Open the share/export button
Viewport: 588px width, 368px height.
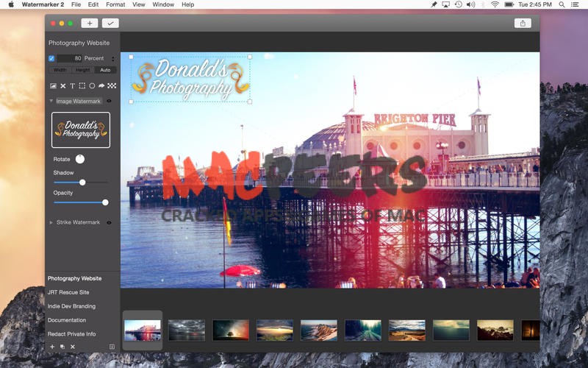523,24
